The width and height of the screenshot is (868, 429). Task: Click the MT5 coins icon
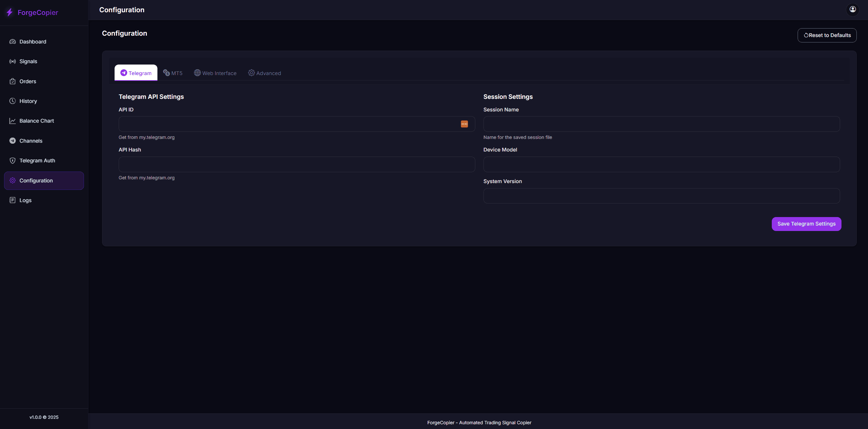[166, 73]
